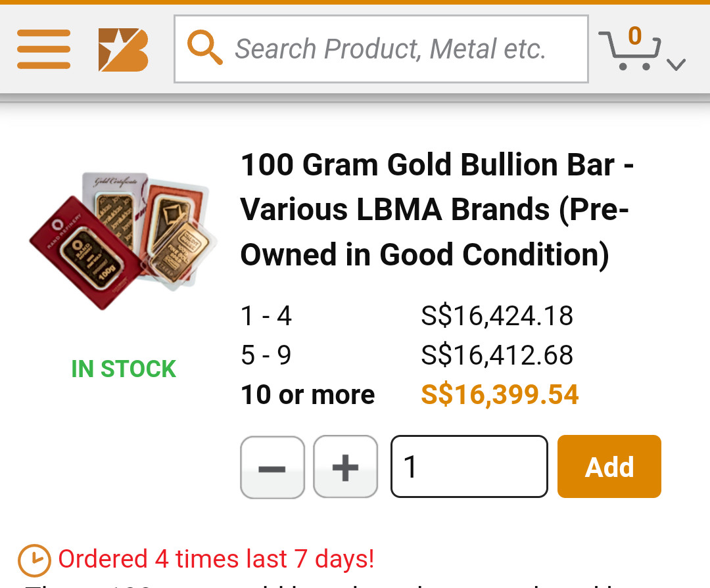
Task: Select the 5 - 9 quantity price tier
Action: tap(266, 355)
